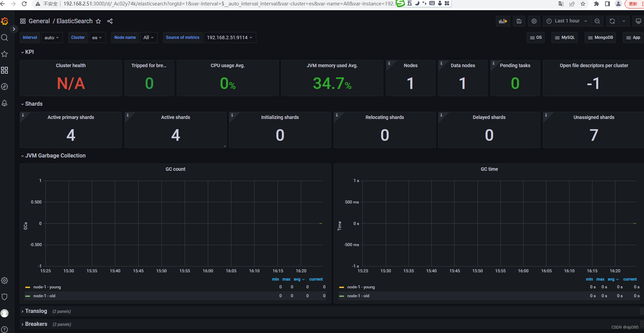This screenshot has width=644, height=333.
Task: Open Alerting via the bell sidebar icon
Action: pyautogui.click(x=4, y=103)
